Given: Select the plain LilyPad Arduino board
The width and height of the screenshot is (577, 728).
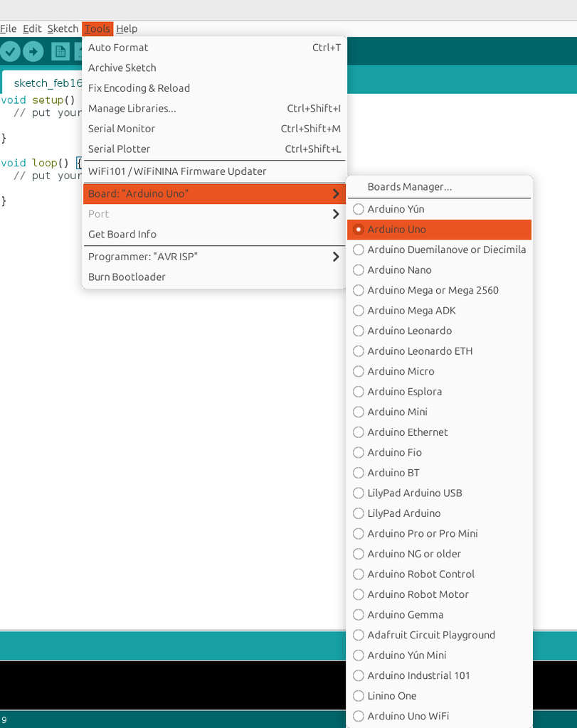Looking at the screenshot, I should (x=439, y=513).
